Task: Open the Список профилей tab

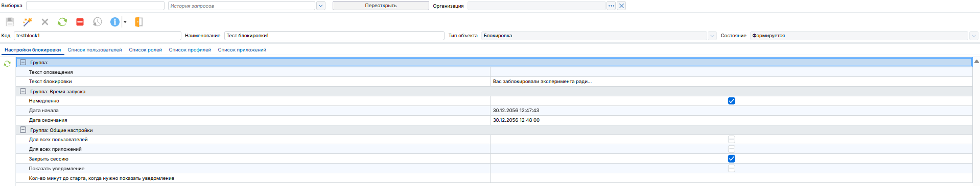Action: pyautogui.click(x=190, y=50)
